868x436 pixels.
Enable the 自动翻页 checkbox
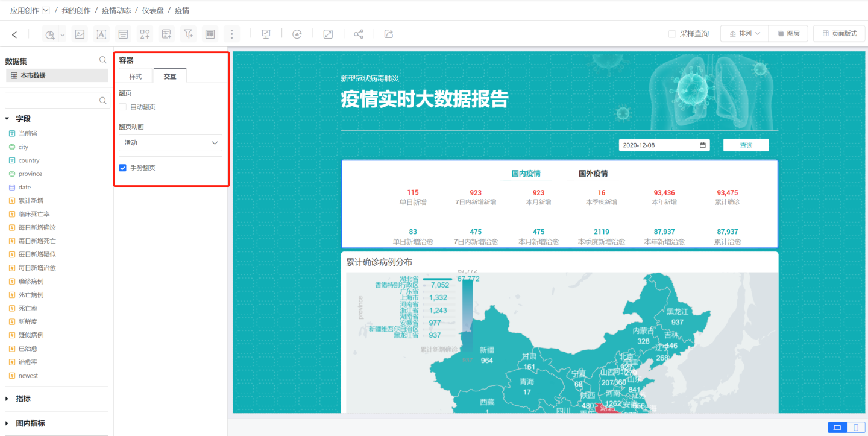click(123, 107)
